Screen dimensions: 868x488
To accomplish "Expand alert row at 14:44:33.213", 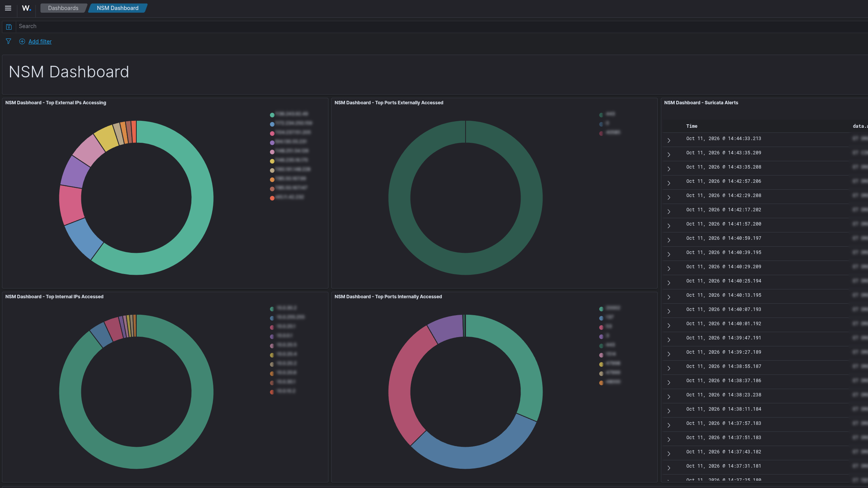I will (669, 140).
